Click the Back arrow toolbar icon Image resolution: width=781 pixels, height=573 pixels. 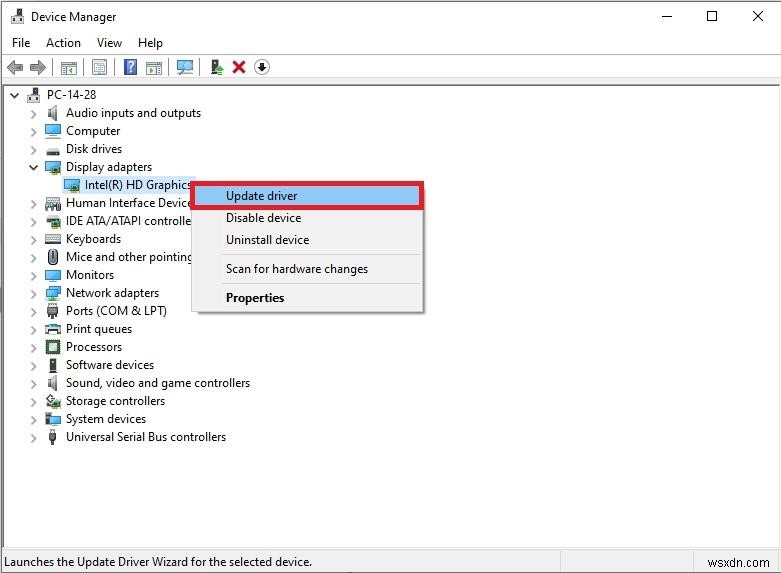(15, 67)
